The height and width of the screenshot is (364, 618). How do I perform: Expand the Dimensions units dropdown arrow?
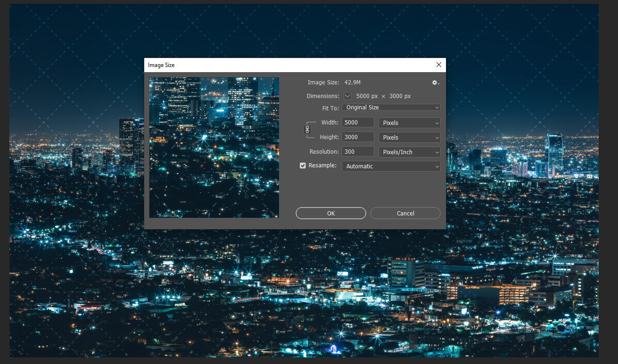[348, 96]
